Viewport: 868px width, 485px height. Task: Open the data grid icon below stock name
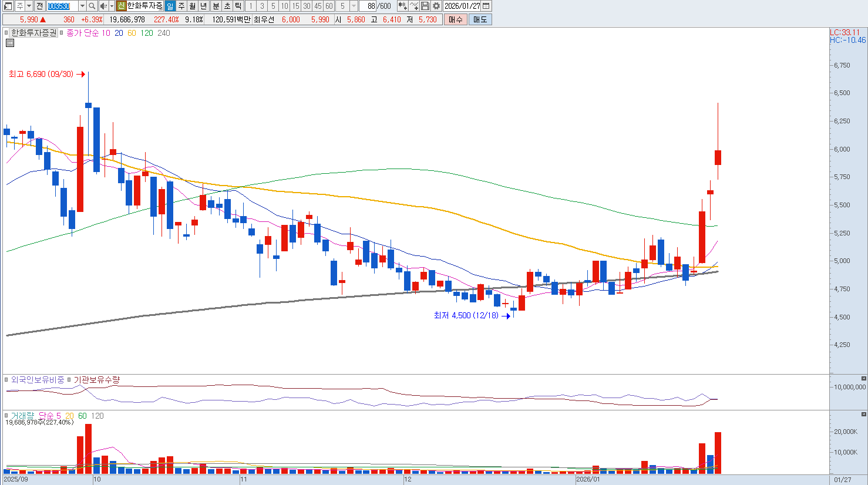[x=10, y=43]
